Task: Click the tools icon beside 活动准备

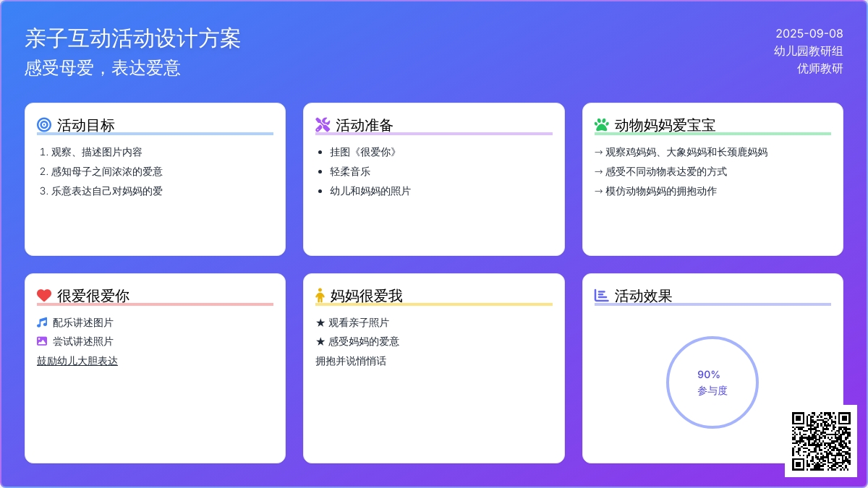Action: (x=323, y=125)
